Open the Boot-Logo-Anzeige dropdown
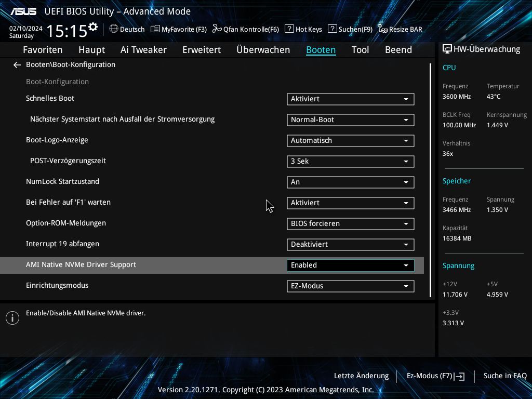The image size is (532, 399). (351, 140)
